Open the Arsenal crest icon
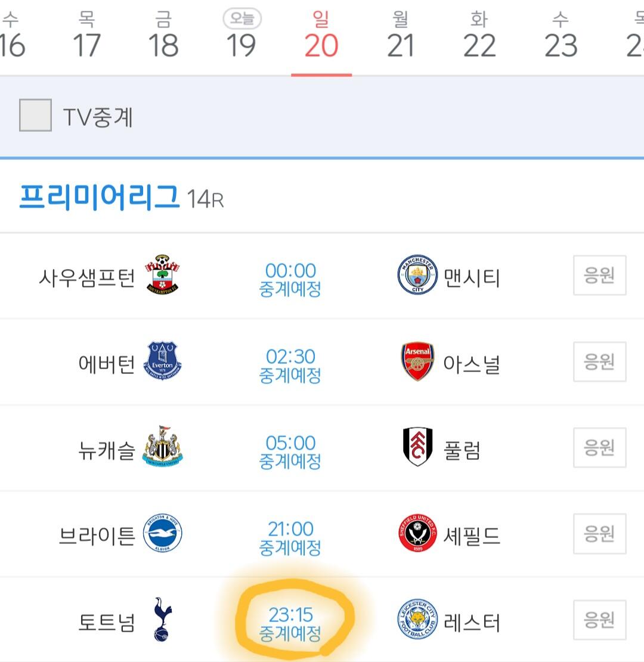644x662 pixels. point(417,361)
